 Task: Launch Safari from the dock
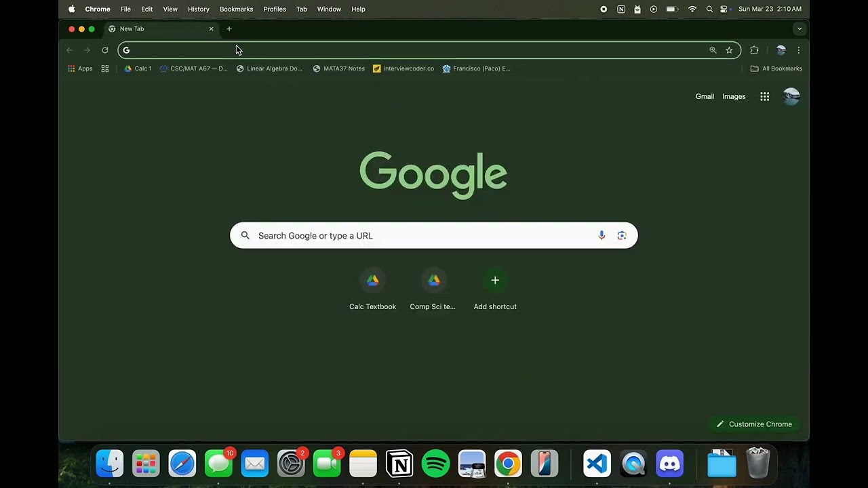182,464
